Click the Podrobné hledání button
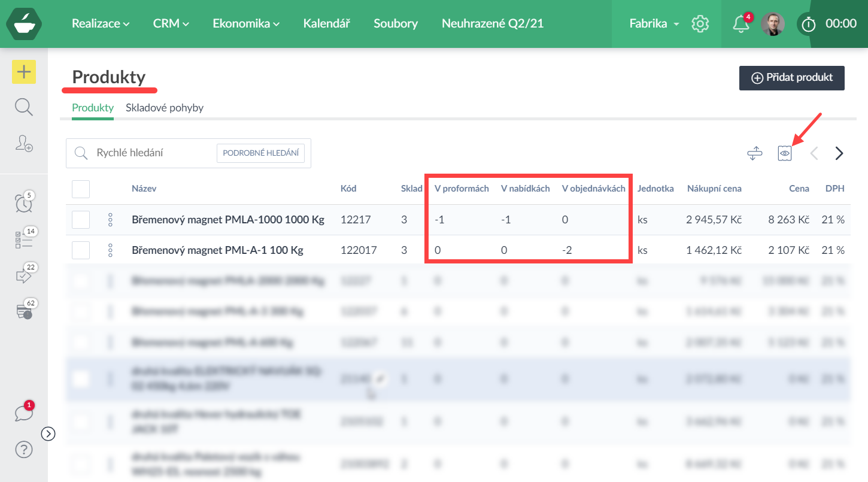The width and height of the screenshot is (868, 482). coord(260,153)
